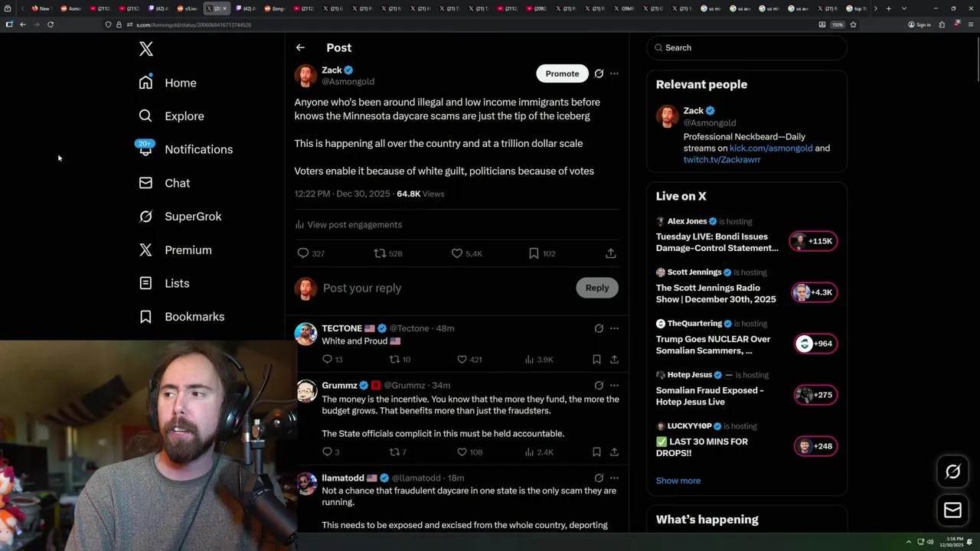The height and width of the screenshot is (551, 980).
Task: Share Grummz's reply
Action: (614, 452)
